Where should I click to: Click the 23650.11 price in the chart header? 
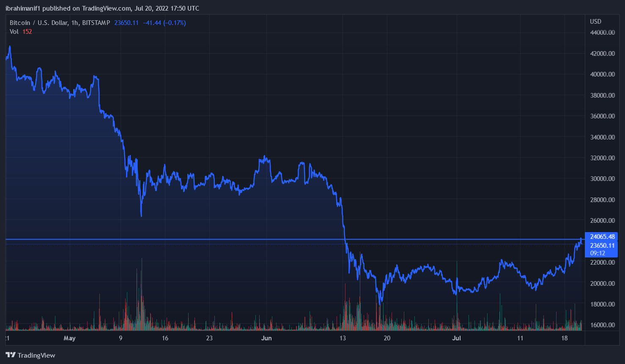pos(126,23)
